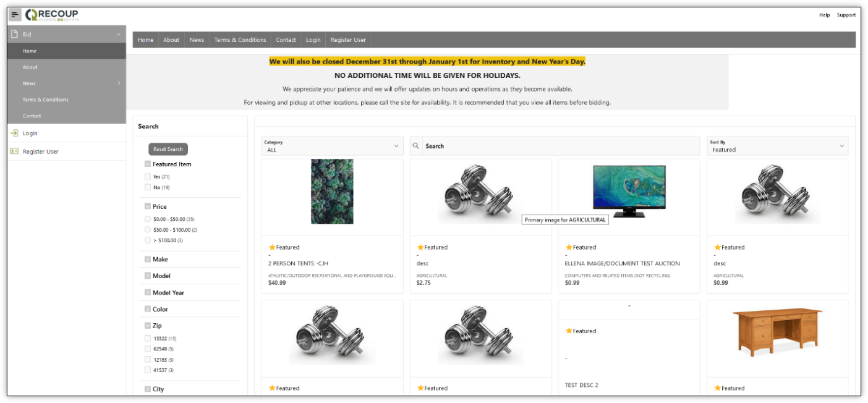Click the Login arrow icon in sidebar
868x403 pixels.
(14, 133)
